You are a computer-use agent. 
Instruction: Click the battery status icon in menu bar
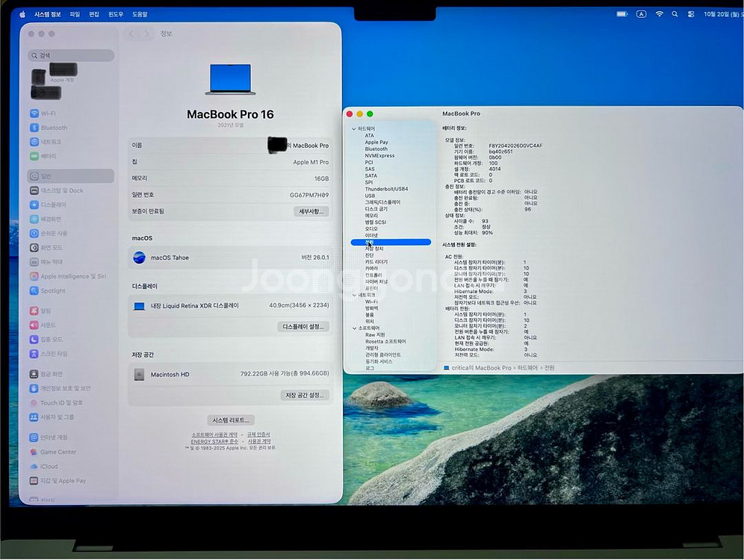point(621,14)
